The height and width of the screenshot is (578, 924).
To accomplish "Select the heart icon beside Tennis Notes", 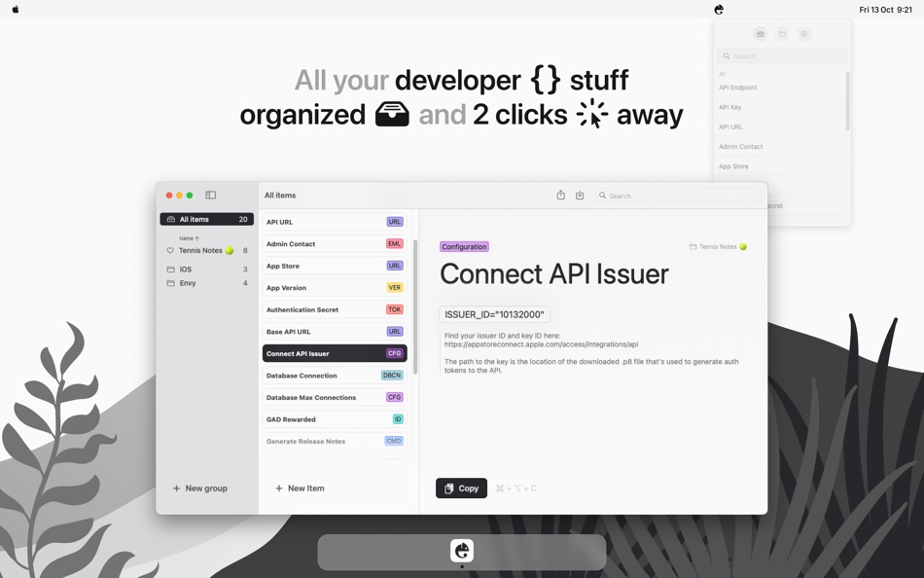I will (x=169, y=250).
